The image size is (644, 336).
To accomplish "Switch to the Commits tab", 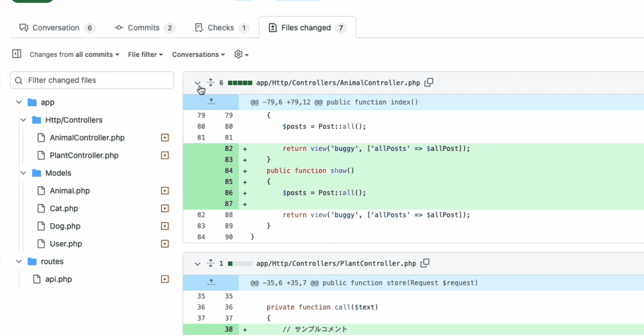I will 144,28.
